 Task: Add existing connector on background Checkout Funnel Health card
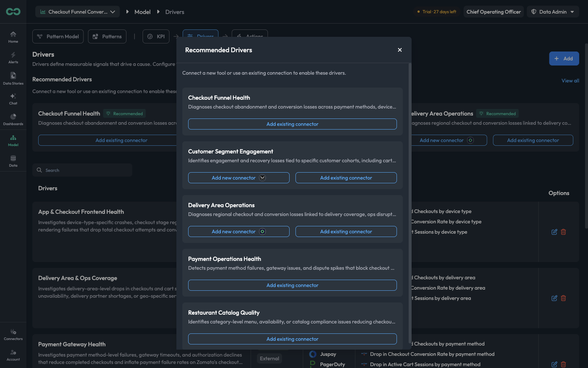point(107,140)
